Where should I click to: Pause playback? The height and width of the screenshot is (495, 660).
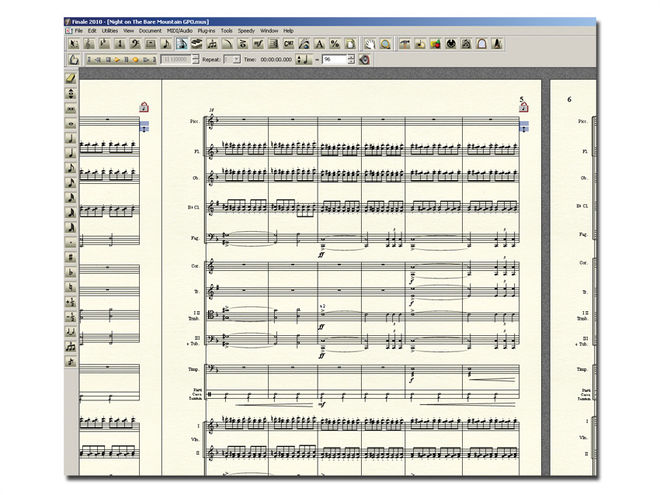point(126,60)
